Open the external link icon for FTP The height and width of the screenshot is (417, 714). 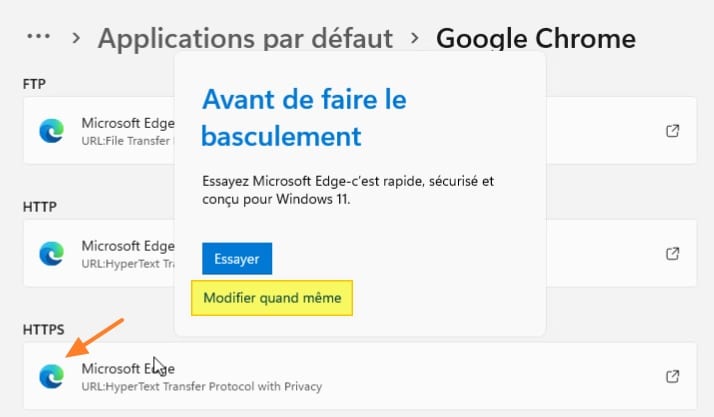(673, 131)
